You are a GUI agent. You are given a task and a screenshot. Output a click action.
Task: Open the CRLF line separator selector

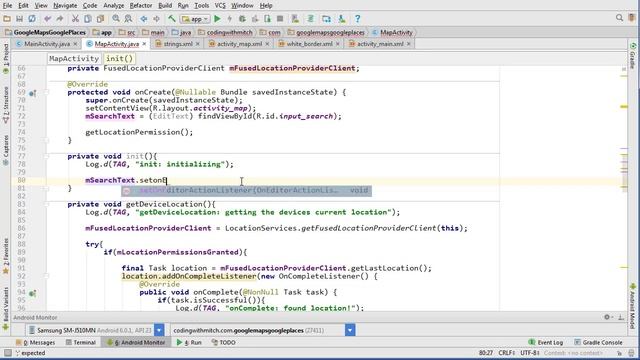(x=506, y=353)
